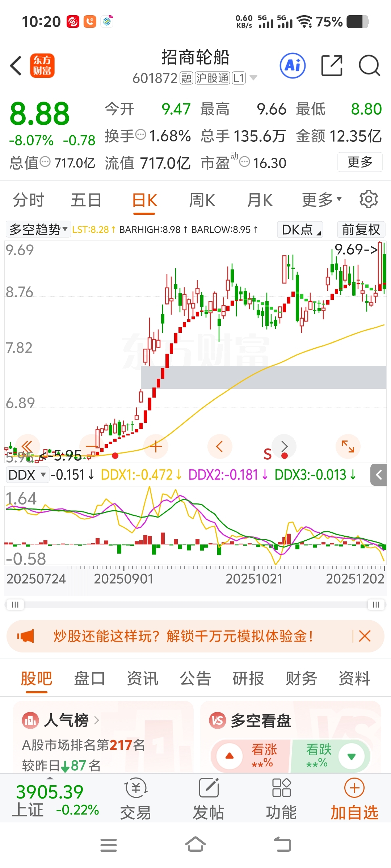This screenshot has height=868, width=391.
Task: Open the 资料 profile tab
Action: (x=354, y=678)
